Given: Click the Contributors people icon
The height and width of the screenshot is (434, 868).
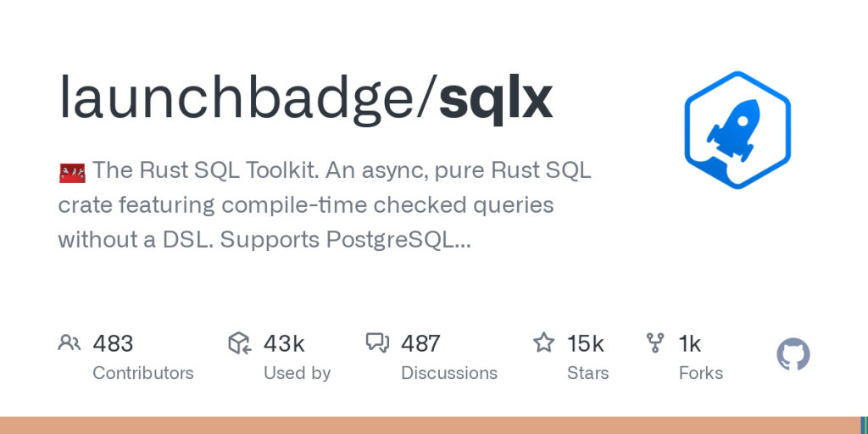Looking at the screenshot, I should click(70, 343).
